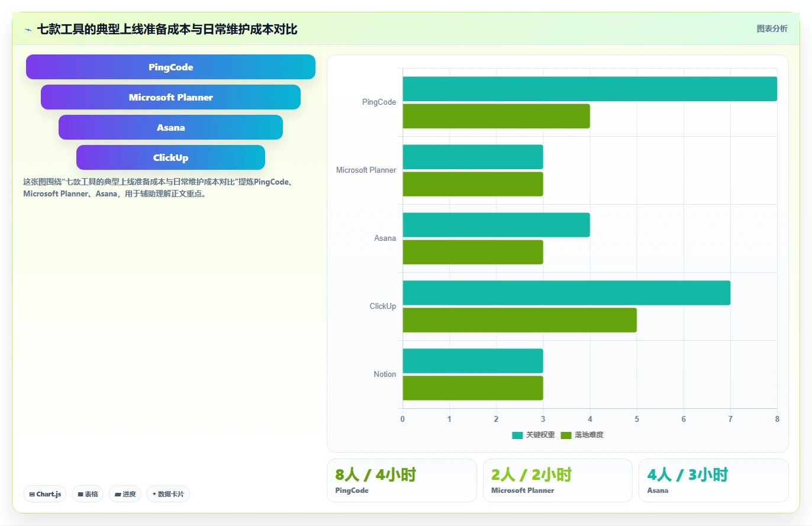Click ClickUp's green 落地难度 bar
The width and height of the screenshot is (812, 526).
click(520, 320)
